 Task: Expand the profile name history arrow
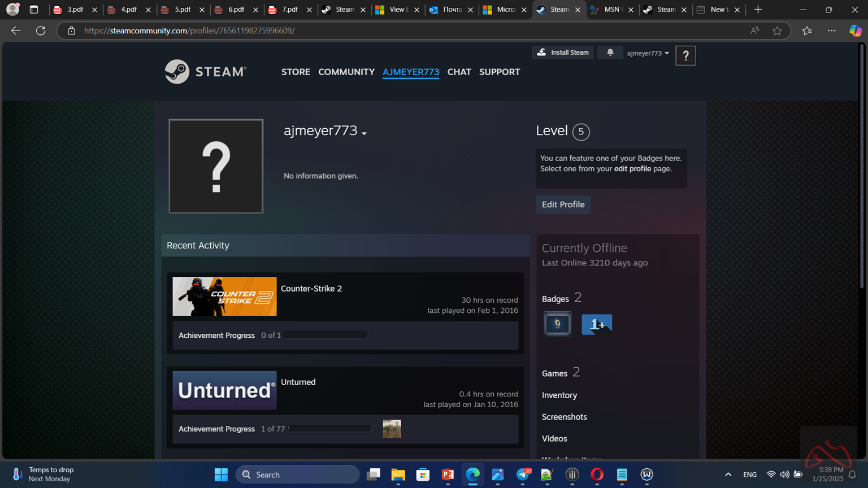(x=364, y=133)
